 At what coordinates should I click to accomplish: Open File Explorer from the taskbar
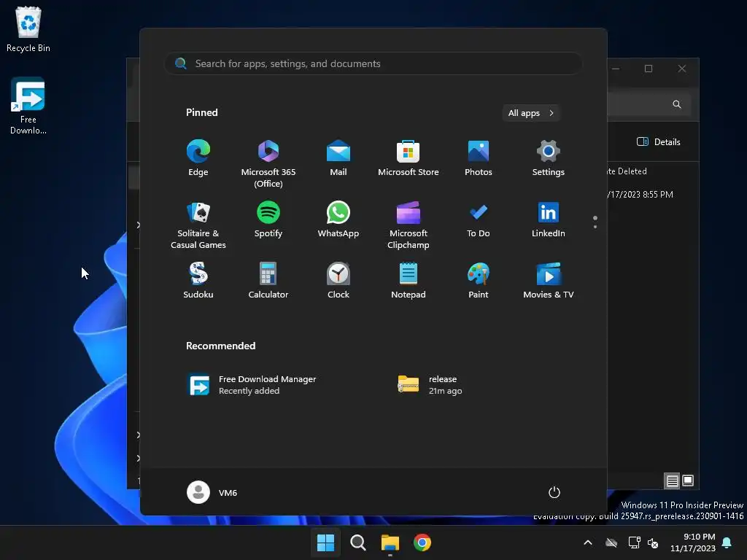390,542
